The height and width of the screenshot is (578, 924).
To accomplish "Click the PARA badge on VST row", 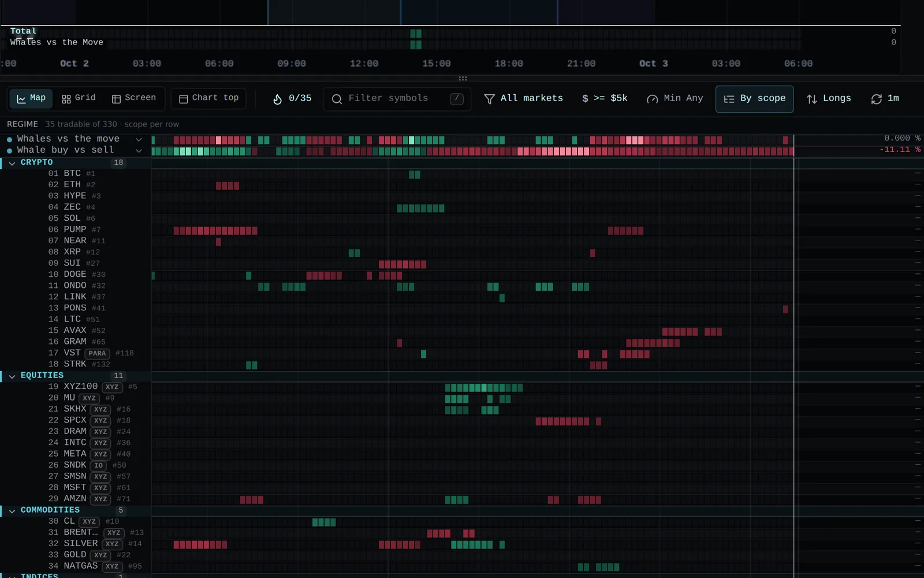I will 97,353.
